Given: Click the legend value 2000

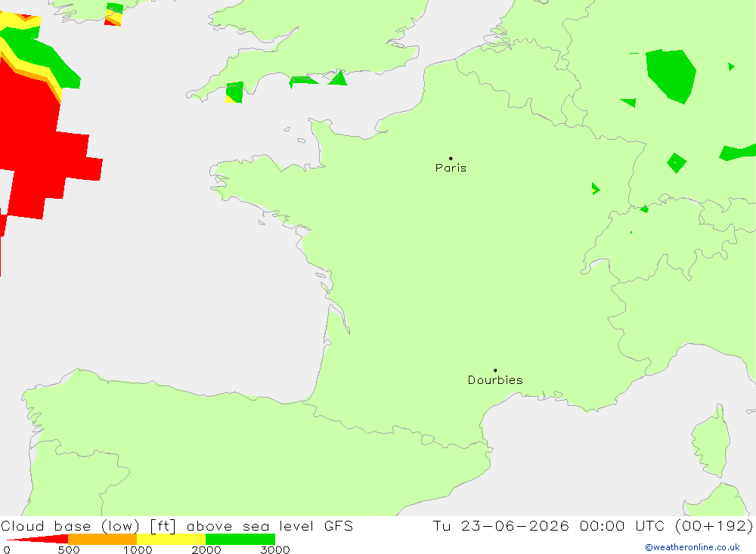Looking at the screenshot, I should pos(206,549).
